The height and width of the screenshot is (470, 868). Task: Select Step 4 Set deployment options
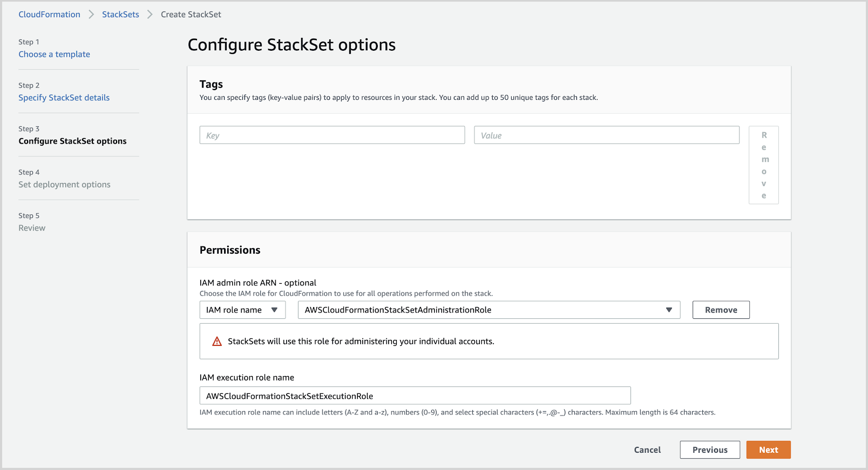coord(64,184)
